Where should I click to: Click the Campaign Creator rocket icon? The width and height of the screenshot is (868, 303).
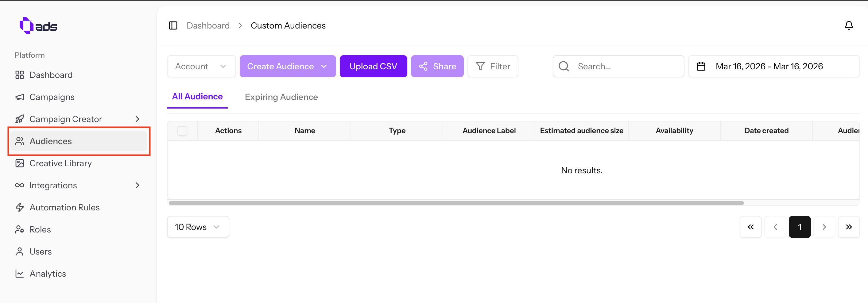coord(20,119)
